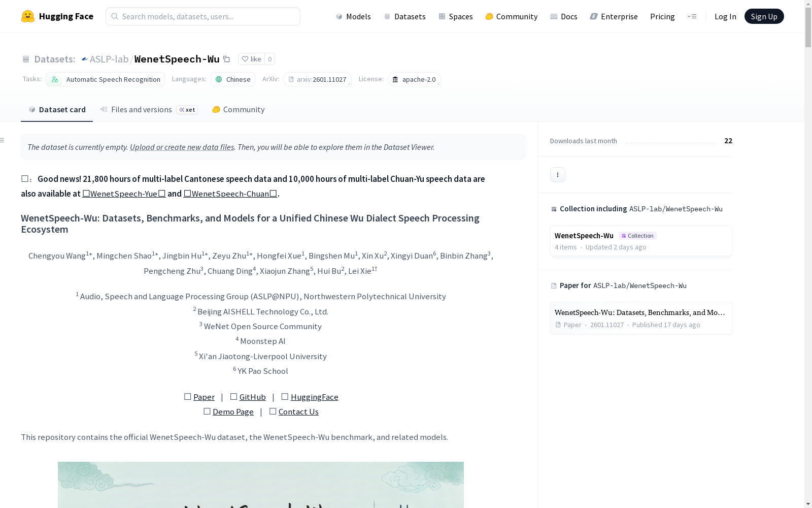Open Models in the top navigation
Image resolution: width=812 pixels, height=508 pixels.
pos(353,16)
